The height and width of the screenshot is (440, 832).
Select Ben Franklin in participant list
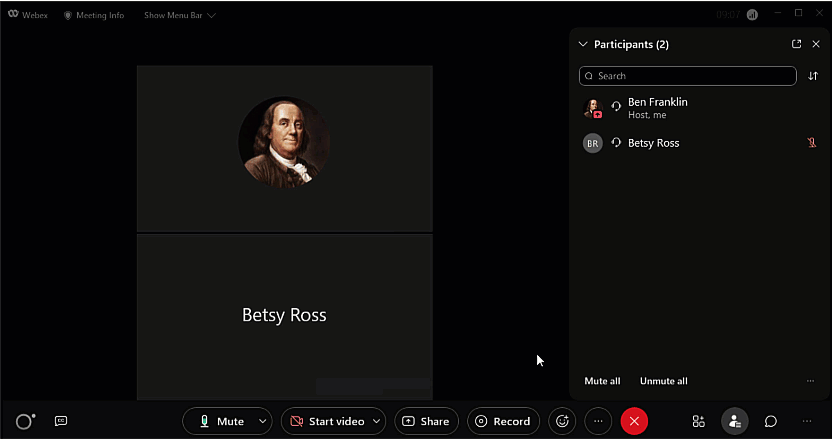point(699,108)
